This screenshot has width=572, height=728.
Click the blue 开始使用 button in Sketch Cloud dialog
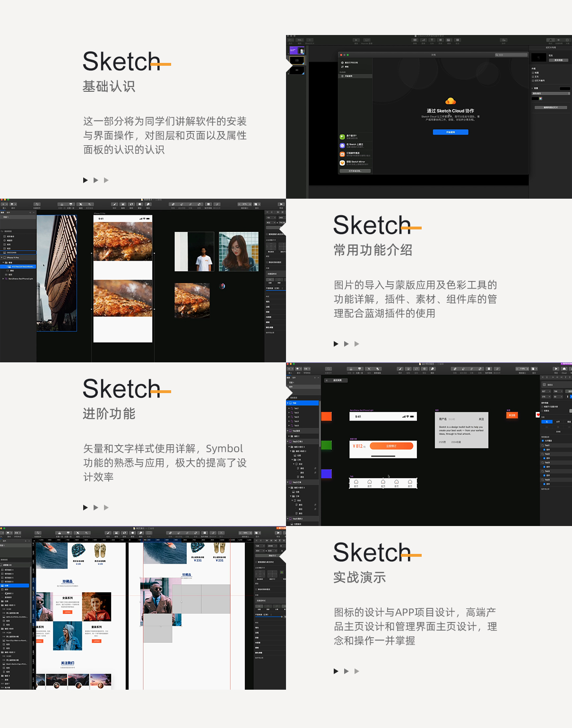(x=451, y=132)
